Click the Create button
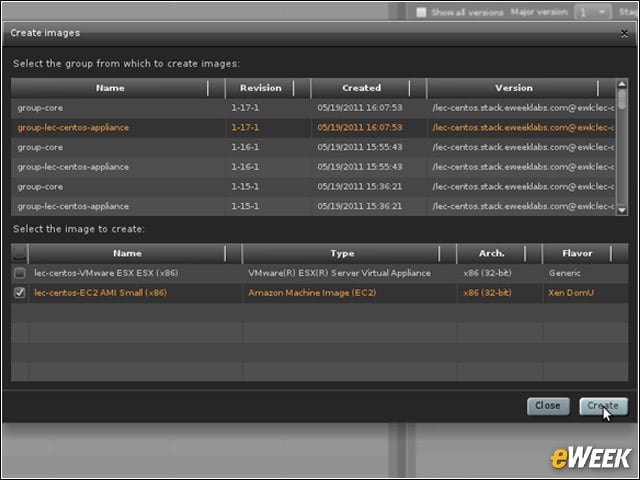This screenshot has width=640, height=480. tap(603, 406)
